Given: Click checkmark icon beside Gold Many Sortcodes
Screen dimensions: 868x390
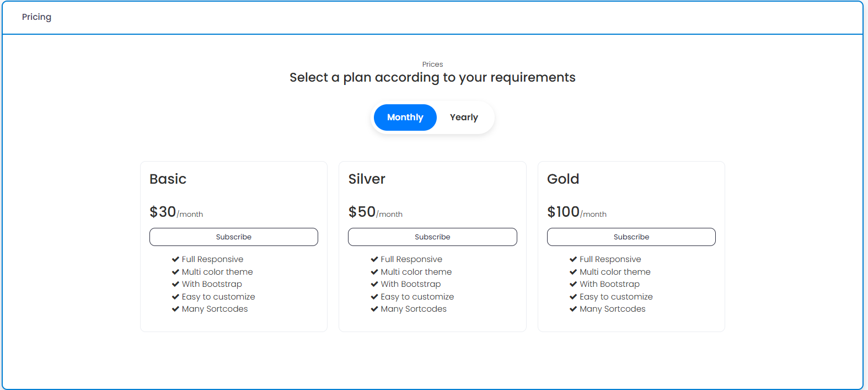Looking at the screenshot, I should click(573, 309).
